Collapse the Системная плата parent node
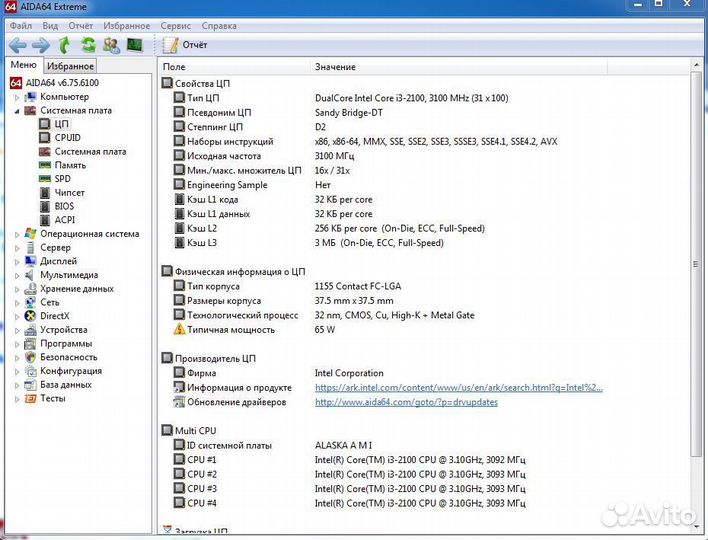This screenshot has width=708, height=540. (x=17, y=111)
